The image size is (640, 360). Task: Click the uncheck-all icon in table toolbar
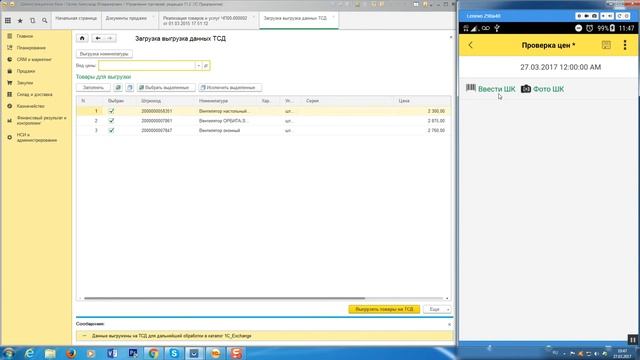click(130, 87)
